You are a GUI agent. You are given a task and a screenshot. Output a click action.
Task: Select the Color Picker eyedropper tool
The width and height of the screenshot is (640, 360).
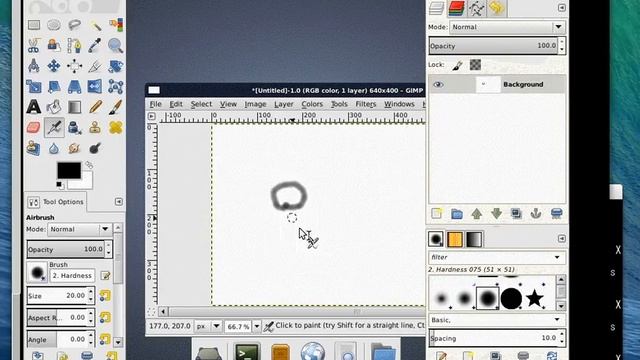pyautogui.click(x=95, y=45)
